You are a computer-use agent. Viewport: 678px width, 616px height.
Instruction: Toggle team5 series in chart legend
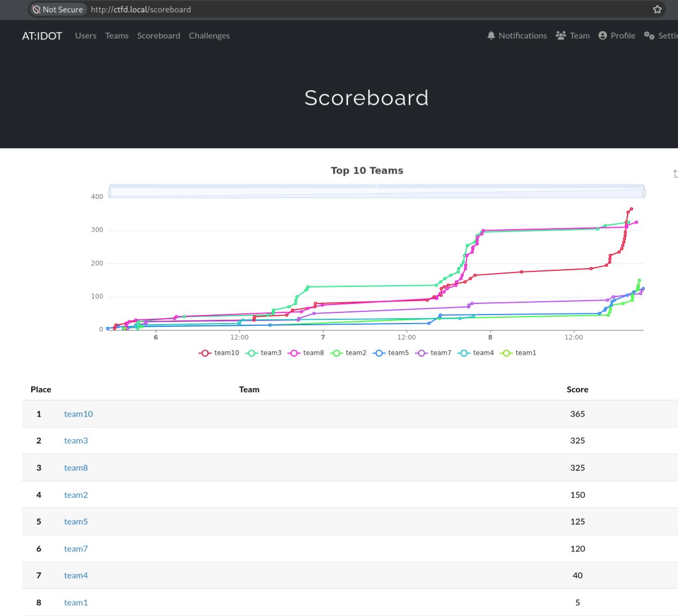click(391, 353)
